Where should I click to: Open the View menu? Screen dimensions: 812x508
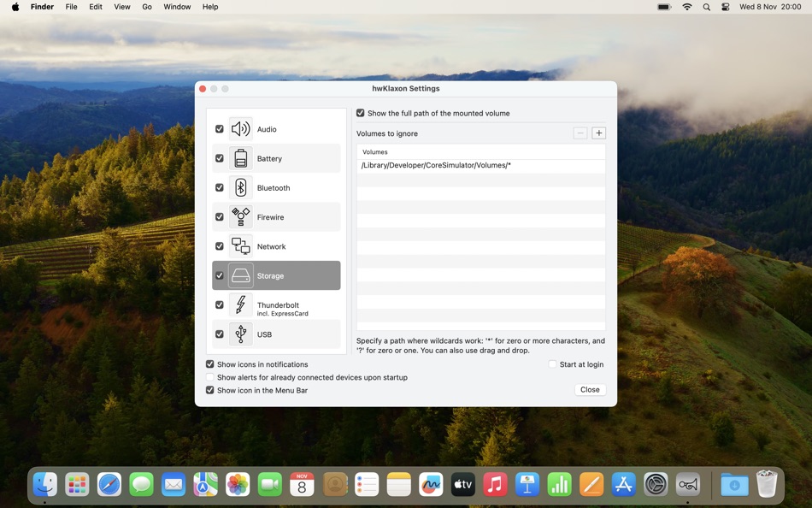121,7
